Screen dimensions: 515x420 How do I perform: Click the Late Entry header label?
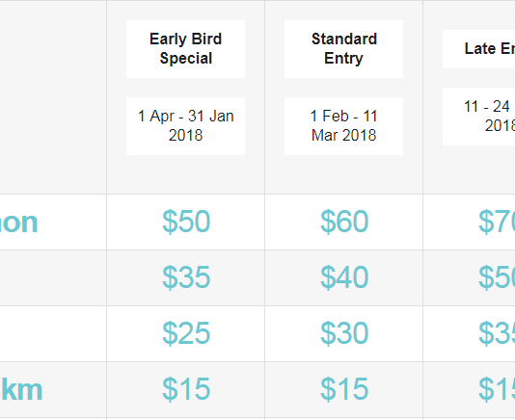click(x=489, y=49)
